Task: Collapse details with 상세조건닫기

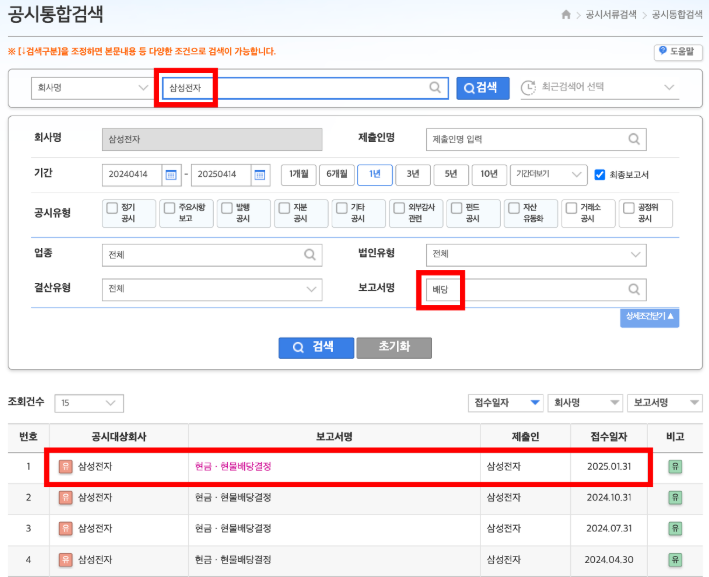Action: [x=650, y=317]
